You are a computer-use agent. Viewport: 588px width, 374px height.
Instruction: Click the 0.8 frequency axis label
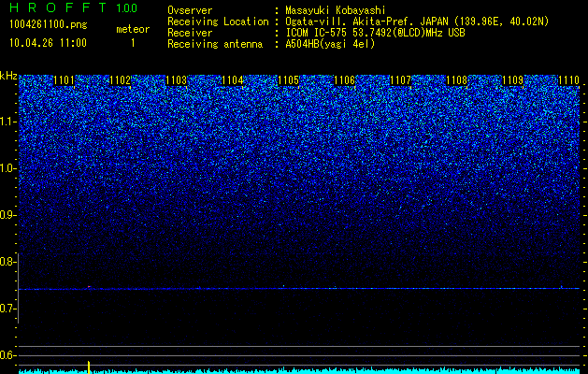point(7,262)
